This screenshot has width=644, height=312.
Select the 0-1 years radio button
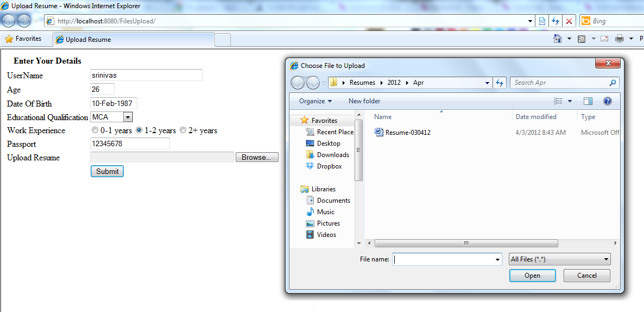(x=95, y=130)
